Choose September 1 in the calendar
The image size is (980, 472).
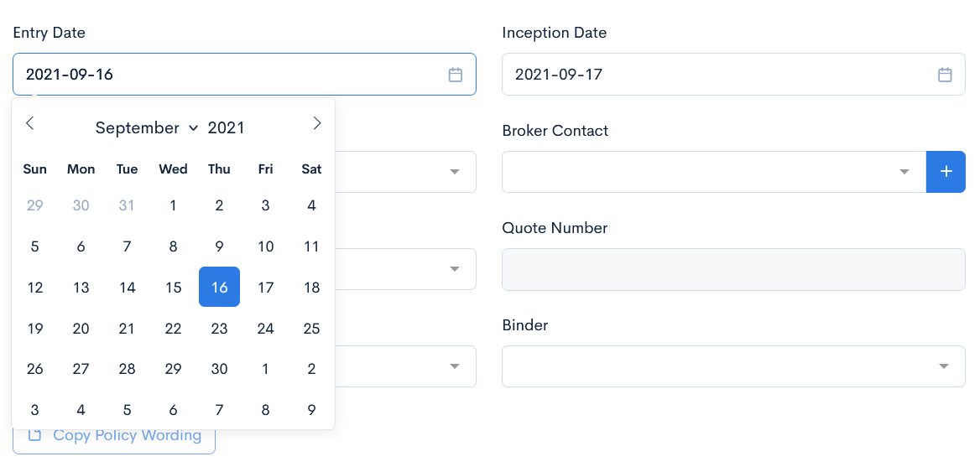(x=173, y=205)
